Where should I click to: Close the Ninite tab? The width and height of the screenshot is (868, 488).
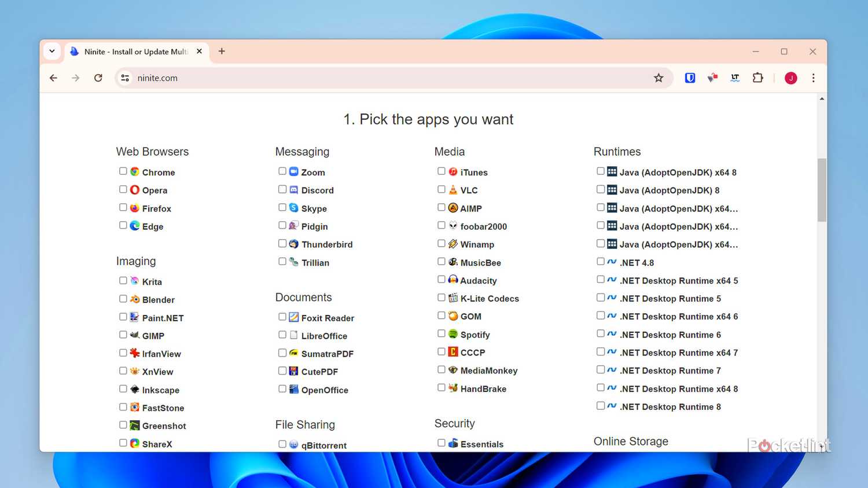[199, 52]
